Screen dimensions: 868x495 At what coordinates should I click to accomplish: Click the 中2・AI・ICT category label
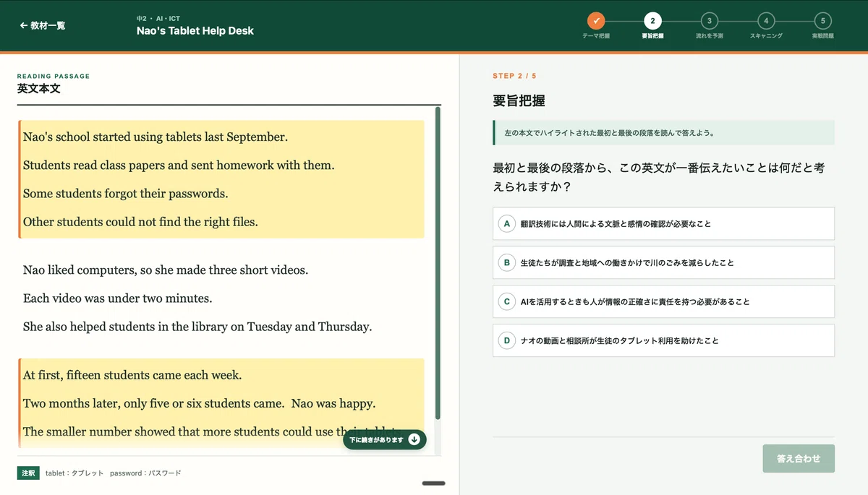[158, 17]
